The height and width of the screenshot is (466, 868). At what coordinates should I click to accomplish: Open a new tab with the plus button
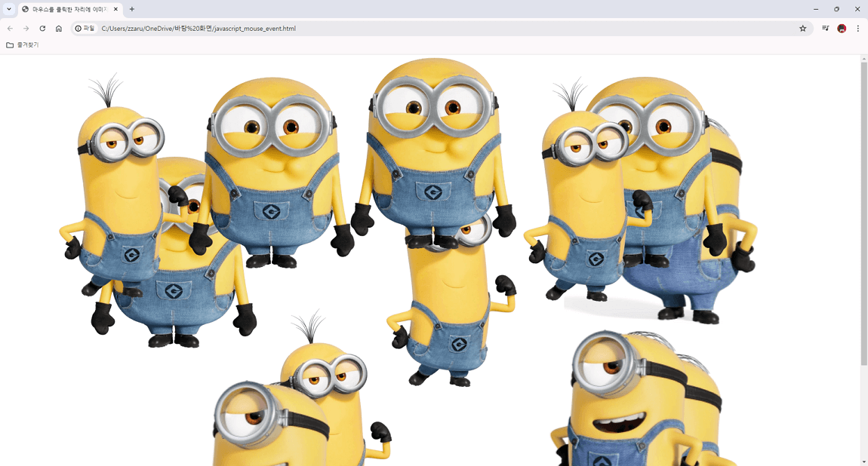132,9
